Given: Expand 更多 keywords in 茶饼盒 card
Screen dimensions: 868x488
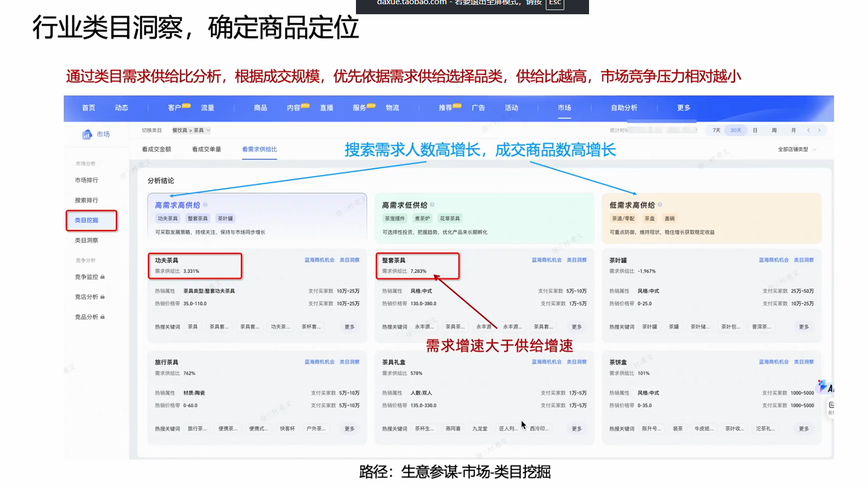Looking at the screenshot, I should (804, 428).
